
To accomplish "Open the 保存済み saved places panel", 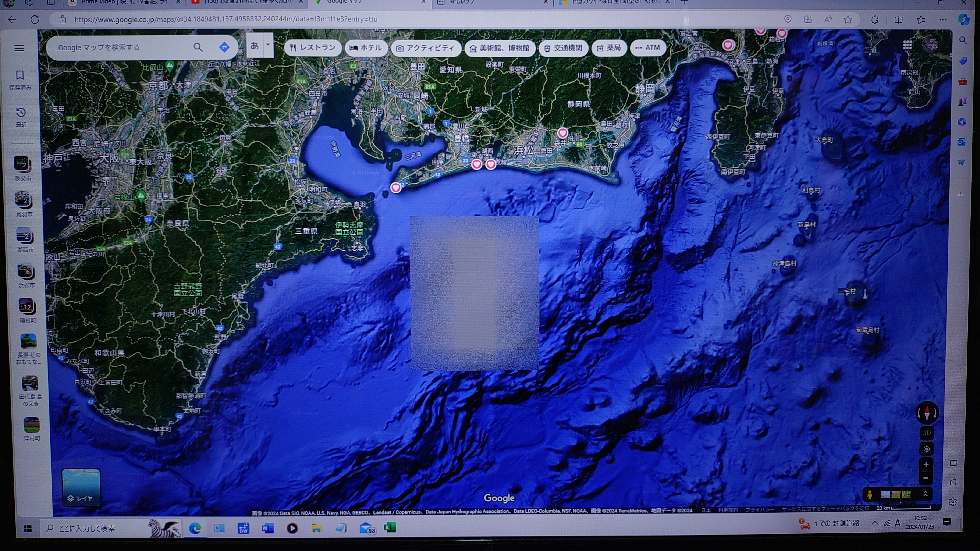I will [20, 79].
